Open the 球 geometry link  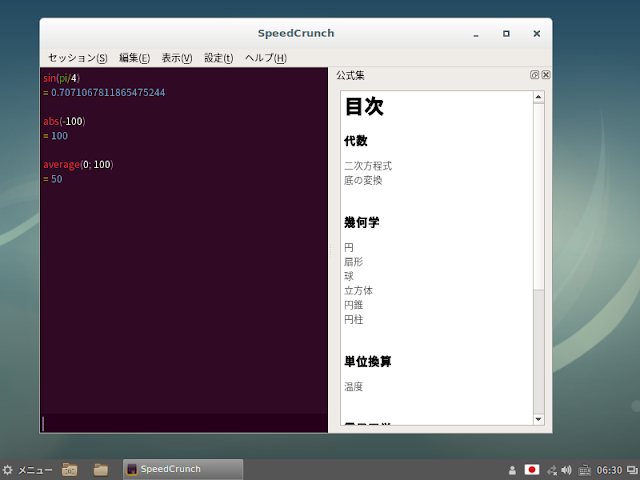(x=349, y=276)
